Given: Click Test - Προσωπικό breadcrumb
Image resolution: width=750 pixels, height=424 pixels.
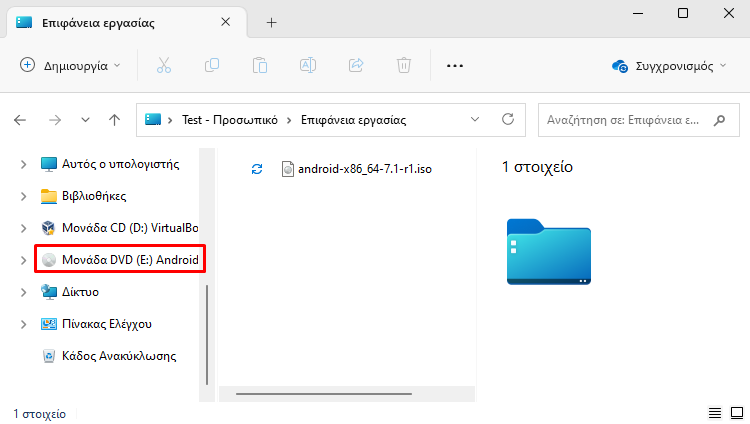Looking at the screenshot, I should coord(230,120).
